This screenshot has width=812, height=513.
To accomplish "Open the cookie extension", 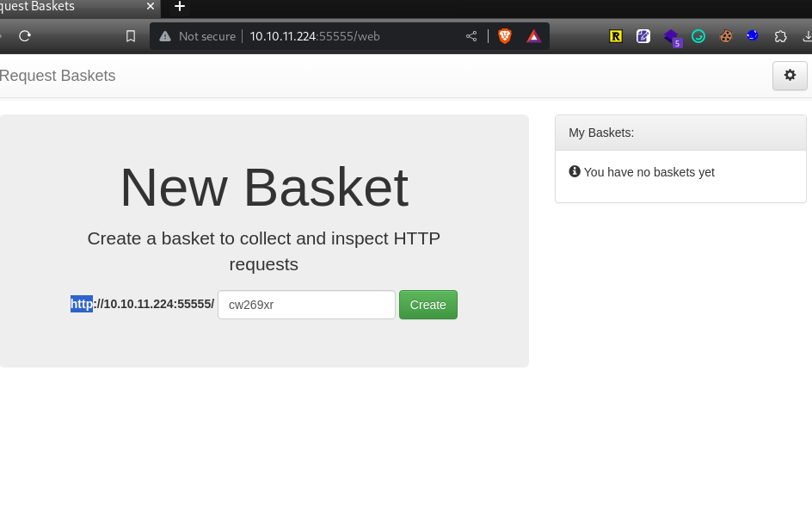I will [726, 36].
